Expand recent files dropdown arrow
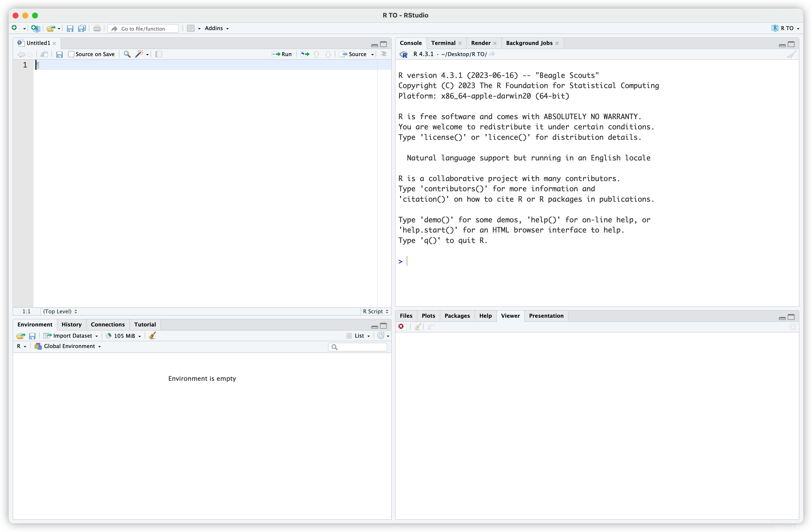The height and width of the screenshot is (532, 812). [x=59, y=29]
